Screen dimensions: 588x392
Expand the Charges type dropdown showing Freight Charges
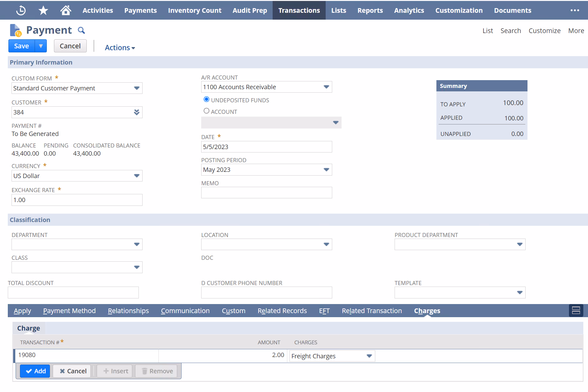click(369, 356)
